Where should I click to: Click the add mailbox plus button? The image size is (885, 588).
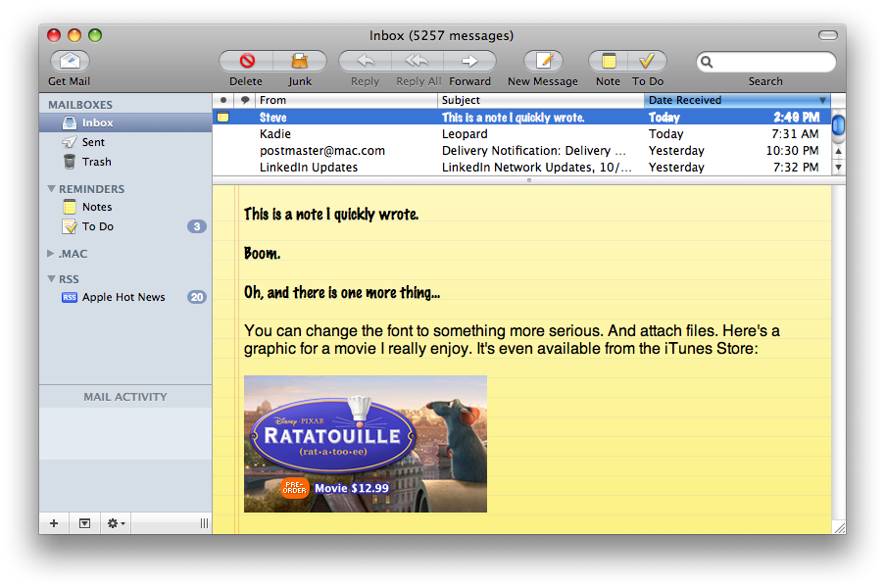point(54,523)
